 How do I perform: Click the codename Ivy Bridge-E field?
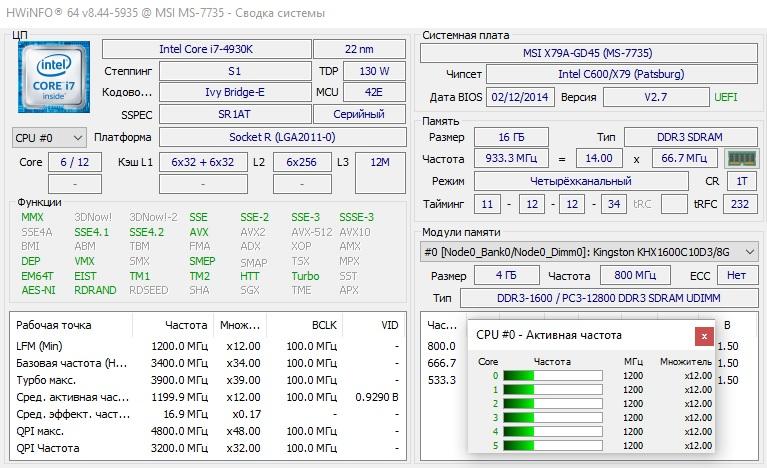[235, 92]
